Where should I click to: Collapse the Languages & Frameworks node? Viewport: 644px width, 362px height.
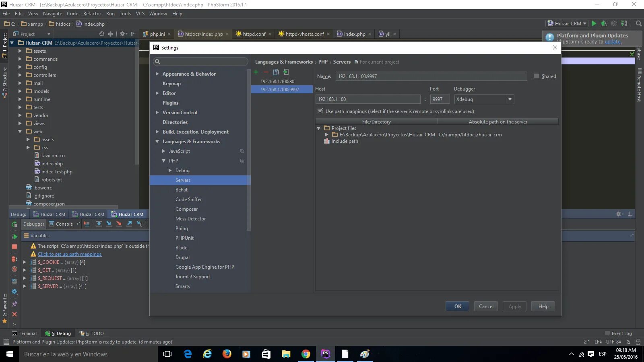157,142
